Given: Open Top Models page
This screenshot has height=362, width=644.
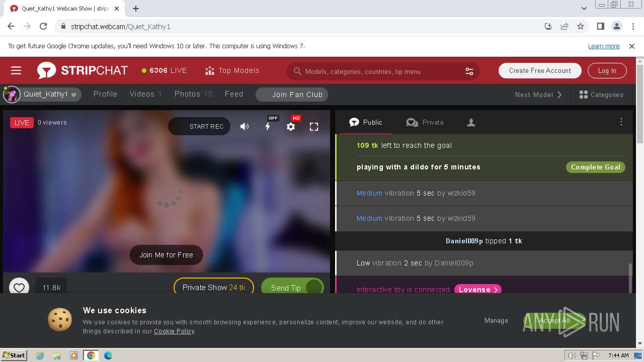Looking at the screenshot, I should pyautogui.click(x=232, y=71).
